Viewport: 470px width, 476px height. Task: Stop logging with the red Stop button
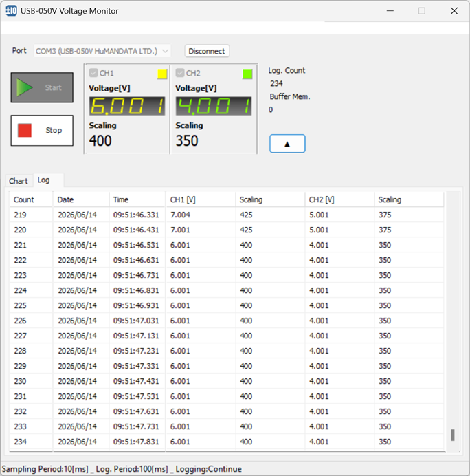42,130
